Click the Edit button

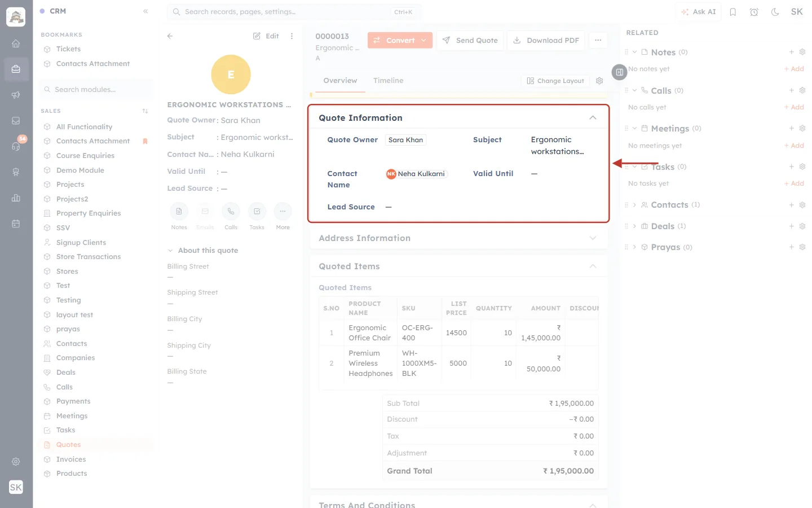[266, 36]
